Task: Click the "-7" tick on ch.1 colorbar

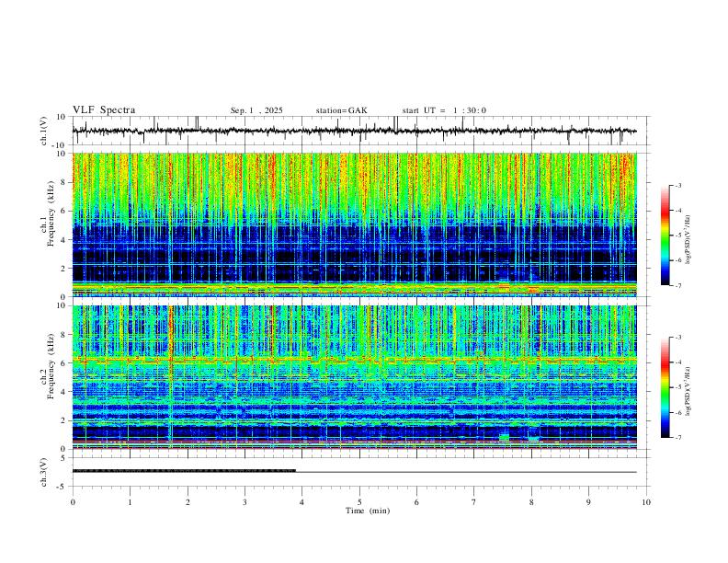Action: coord(677,285)
